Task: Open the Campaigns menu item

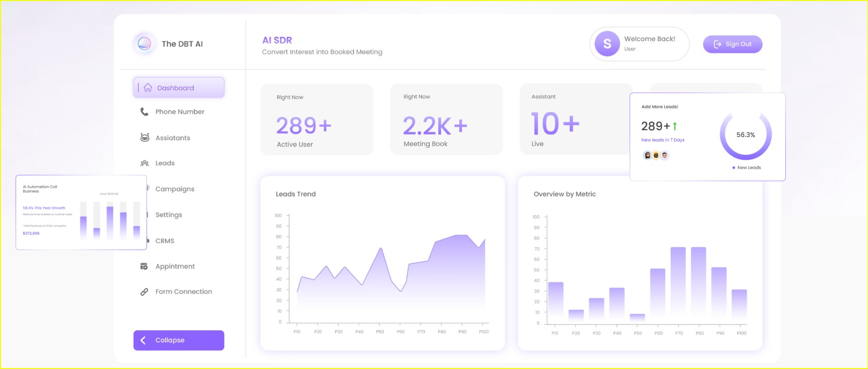Action: tap(174, 189)
